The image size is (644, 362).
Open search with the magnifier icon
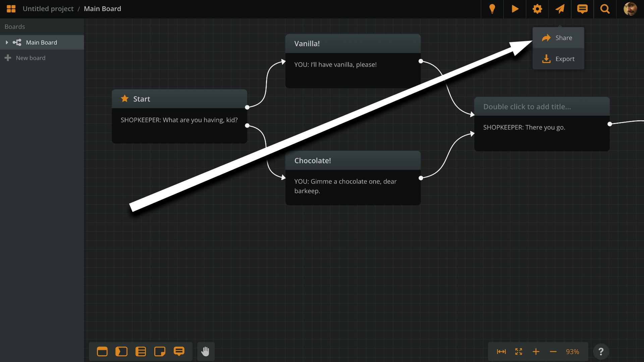[605, 9]
